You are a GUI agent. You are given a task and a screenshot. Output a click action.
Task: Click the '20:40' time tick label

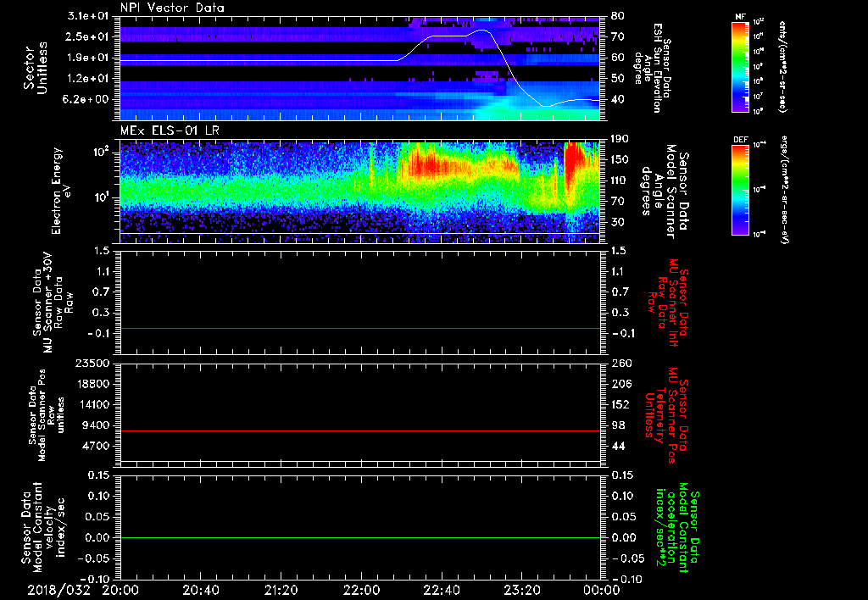(201, 590)
